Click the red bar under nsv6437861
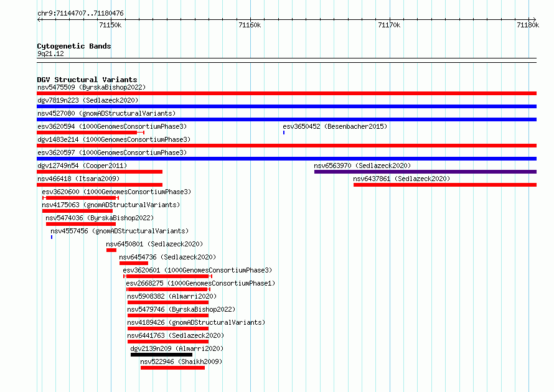Image resolution: width=554 pixels, height=392 pixels. [445, 185]
